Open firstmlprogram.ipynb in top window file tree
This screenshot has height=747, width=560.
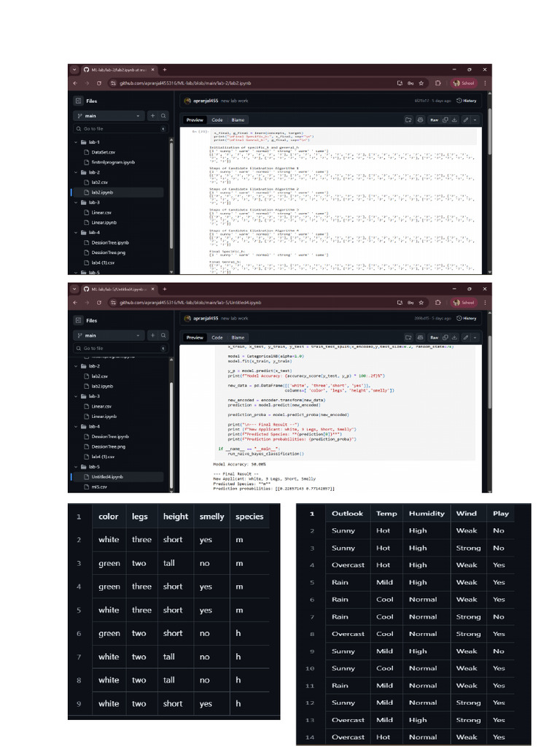pyautogui.click(x=113, y=162)
